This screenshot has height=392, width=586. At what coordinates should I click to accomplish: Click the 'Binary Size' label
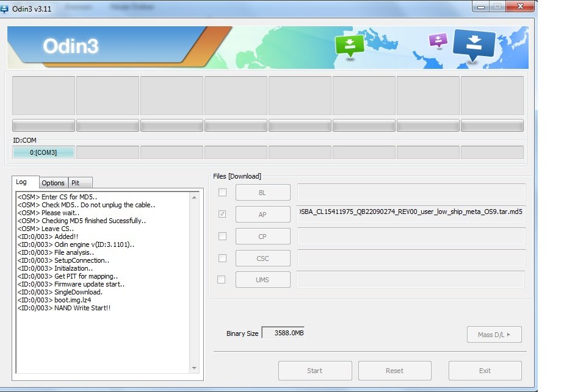[242, 333]
